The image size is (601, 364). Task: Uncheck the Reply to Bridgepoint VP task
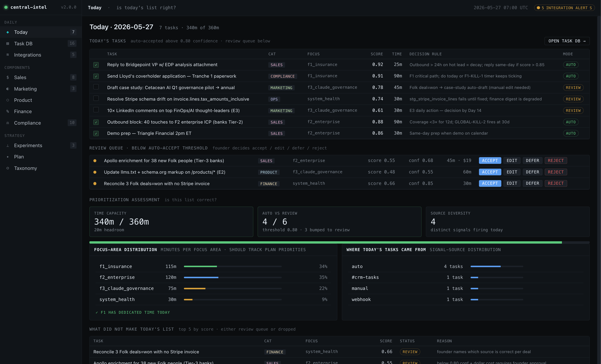point(96,65)
